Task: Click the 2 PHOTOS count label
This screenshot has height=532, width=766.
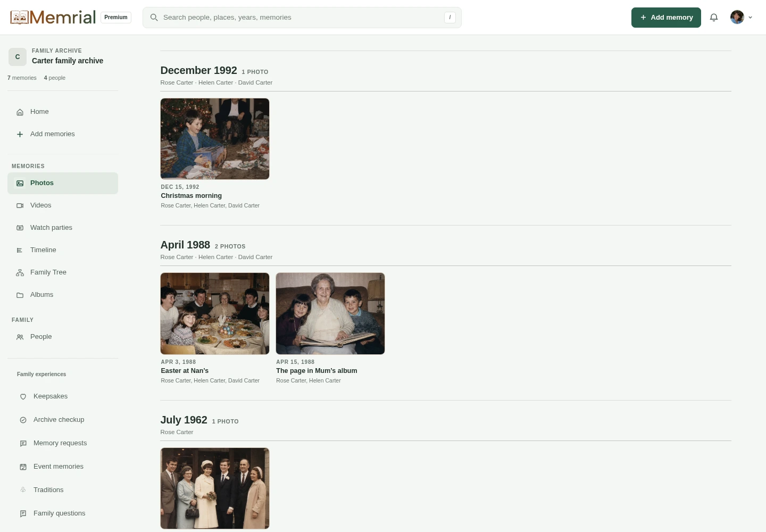Action: click(230, 246)
